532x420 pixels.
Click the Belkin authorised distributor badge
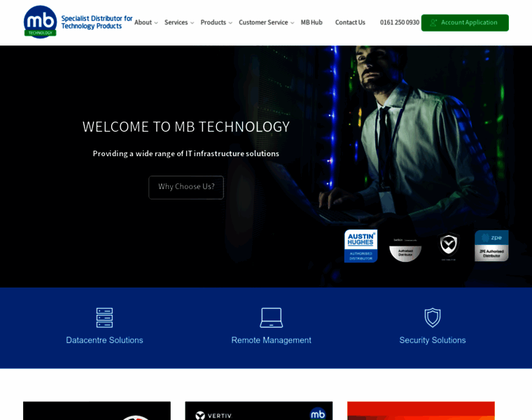(405, 249)
